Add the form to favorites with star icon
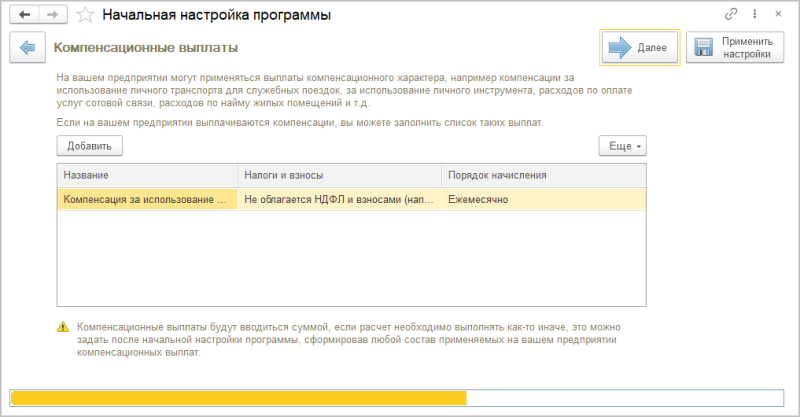This screenshot has width=800, height=417. pos(87,16)
